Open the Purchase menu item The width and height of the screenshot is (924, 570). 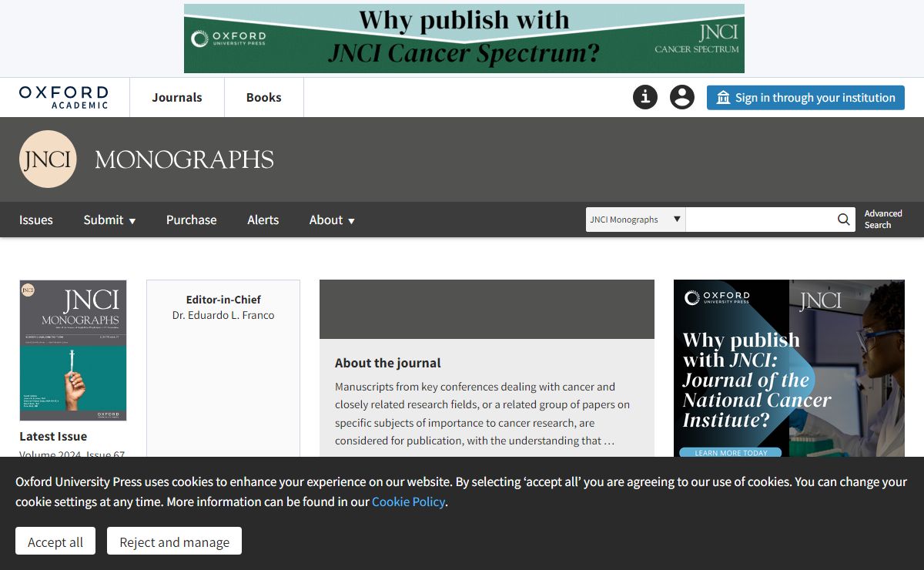[192, 220]
